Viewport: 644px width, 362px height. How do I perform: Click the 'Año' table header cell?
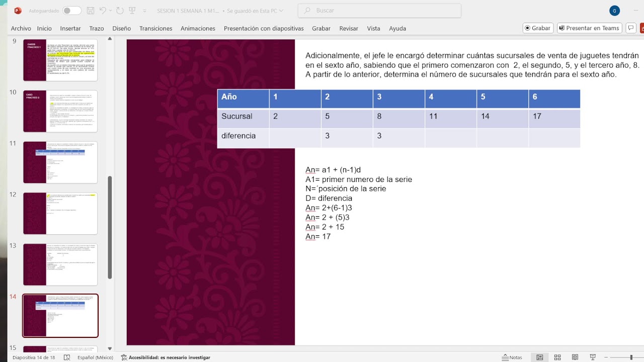244,99
